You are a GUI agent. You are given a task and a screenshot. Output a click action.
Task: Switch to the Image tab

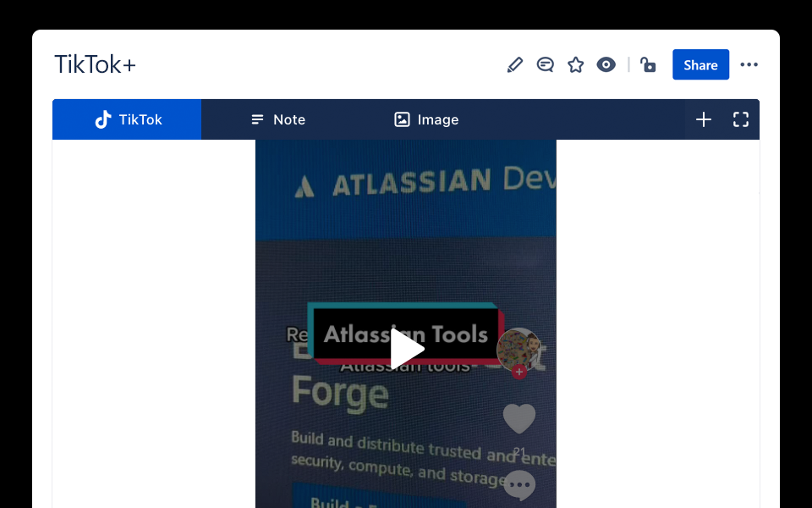pos(426,119)
